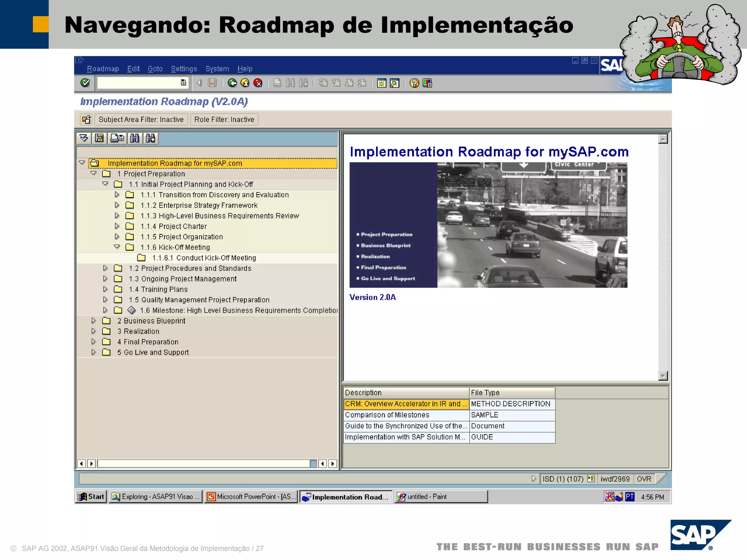Image resolution: width=747 pixels, height=560 pixels.
Task: Click the red Cancel icon
Action: (x=258, y=83)
